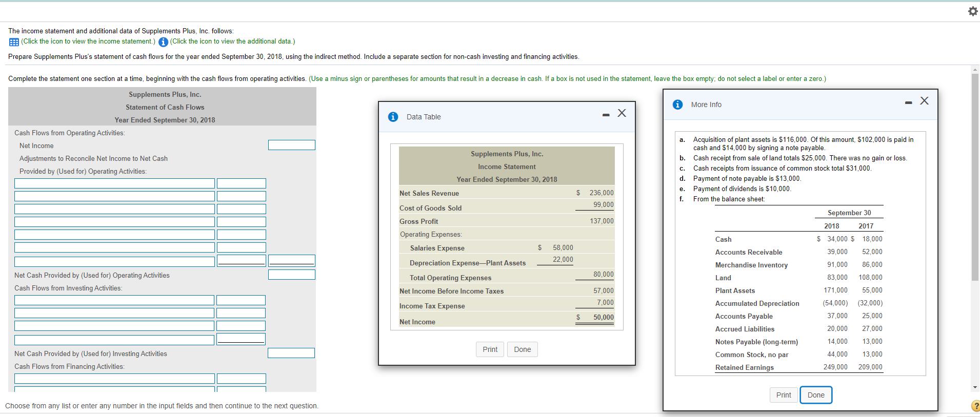Viewport: 980px width, 417px height.
Task: Click Done in the More Info window
Action: 816,395
